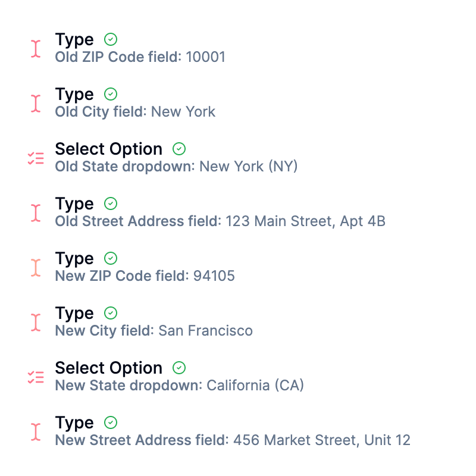Click the text-cursor icon beside New City step

(36, 322)
